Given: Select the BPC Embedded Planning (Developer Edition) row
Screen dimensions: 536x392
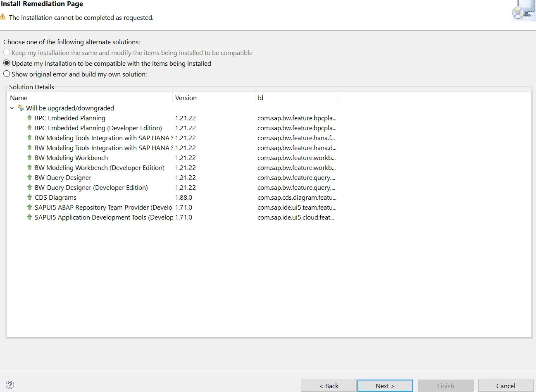Looking at the screenshot, I should point(98,128).
